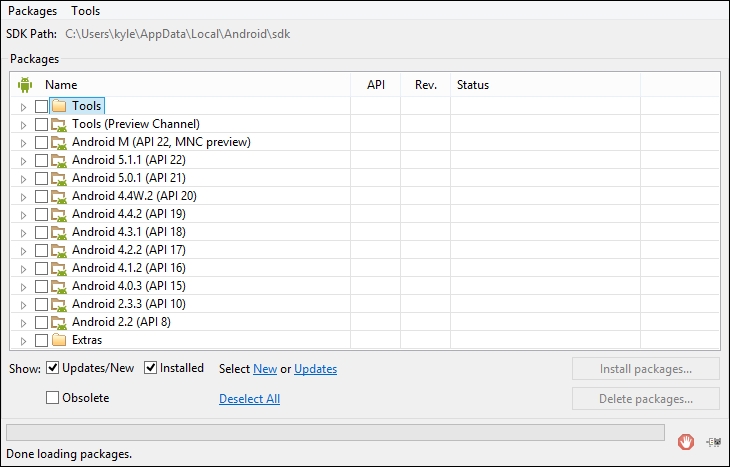The height and width of the screenshot is (467, 730).
Task: Select the Android 4.1.2 (API 16) row text
Action: click(128, 268)
